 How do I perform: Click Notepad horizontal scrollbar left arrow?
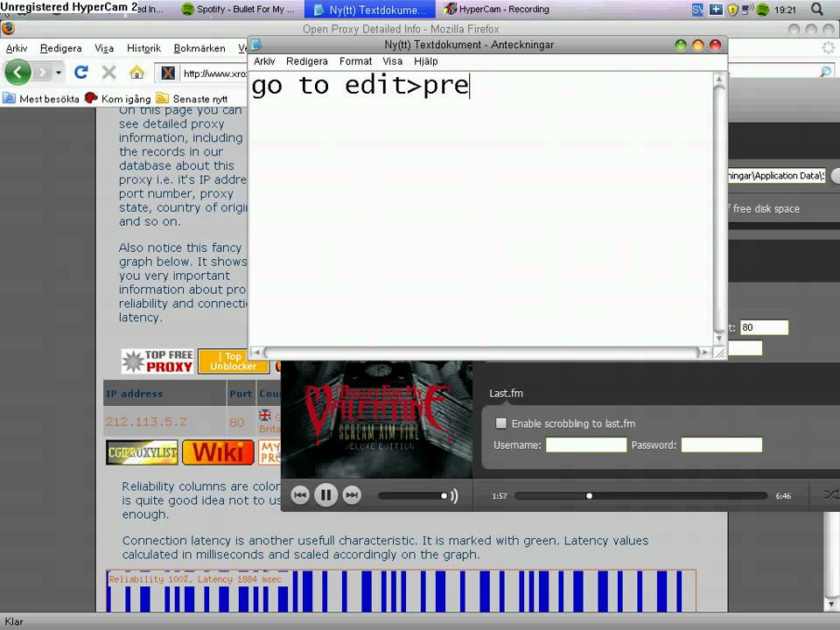click(256, 352)
